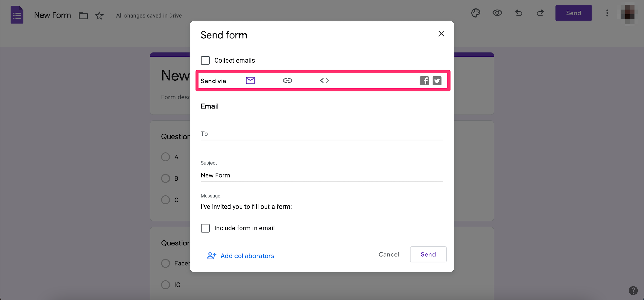Toggle the Collect emails checkbox
This screenshot has height=300, width=644.
[205, 60]
